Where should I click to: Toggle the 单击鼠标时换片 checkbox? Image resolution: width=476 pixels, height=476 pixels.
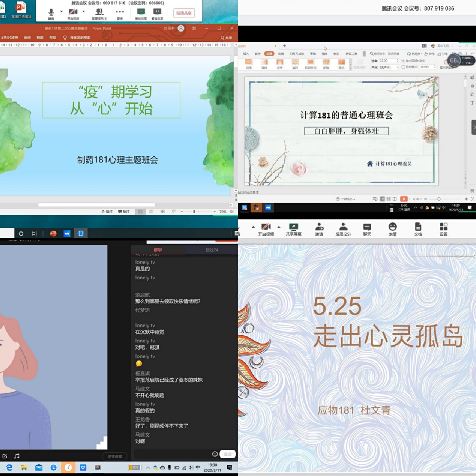(x=404, y=61)
